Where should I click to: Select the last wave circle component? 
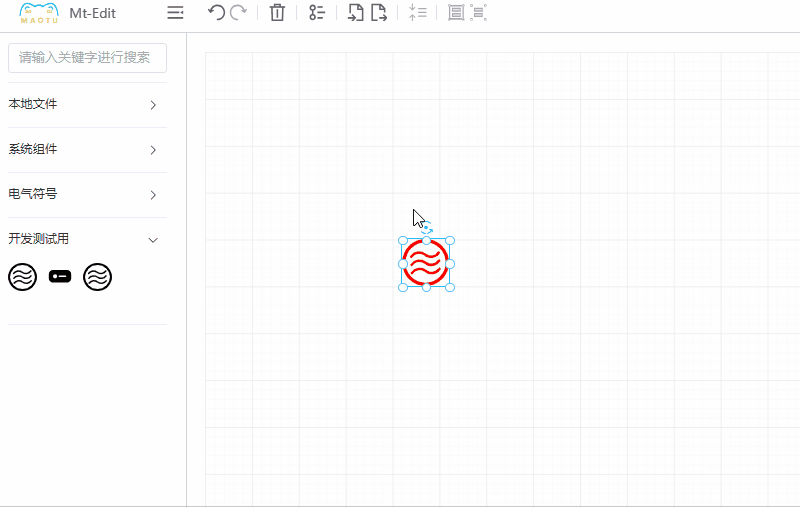[97, 277]
